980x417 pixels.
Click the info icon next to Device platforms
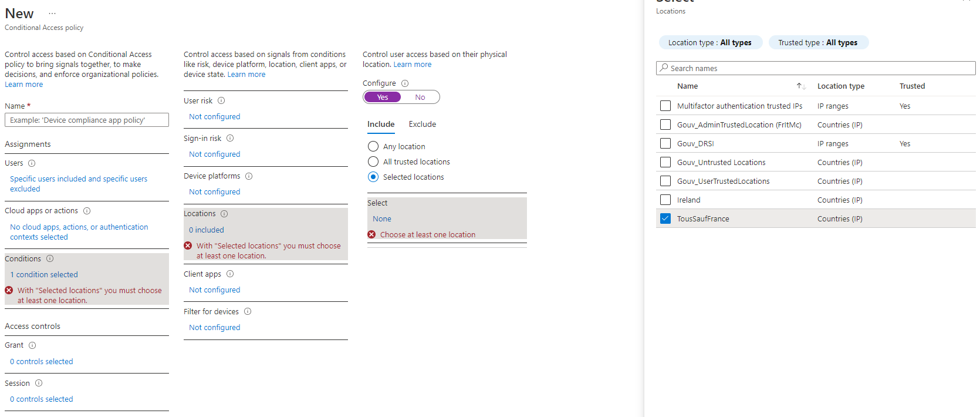coord(249,176)
